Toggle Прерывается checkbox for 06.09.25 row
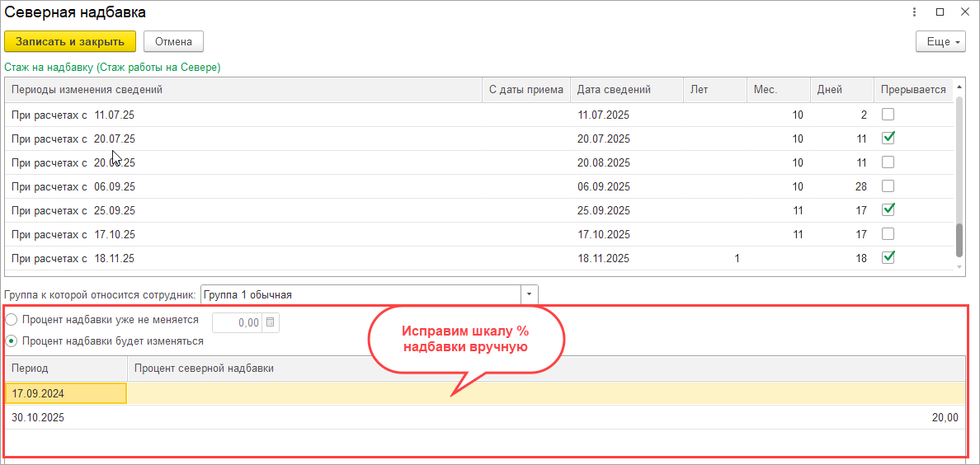 [888, 186]
